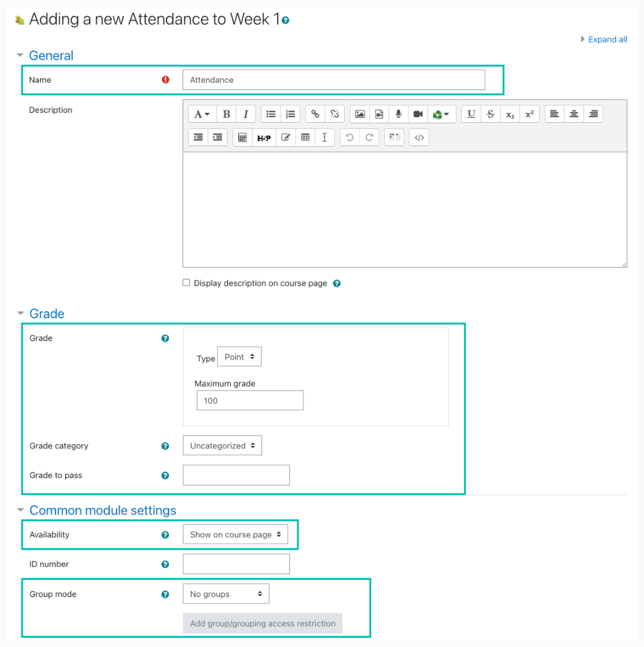This screenshot has width=644, height=647.
Task: Apply strikethrough formatting to description text
Action: (x=490, y=113)
